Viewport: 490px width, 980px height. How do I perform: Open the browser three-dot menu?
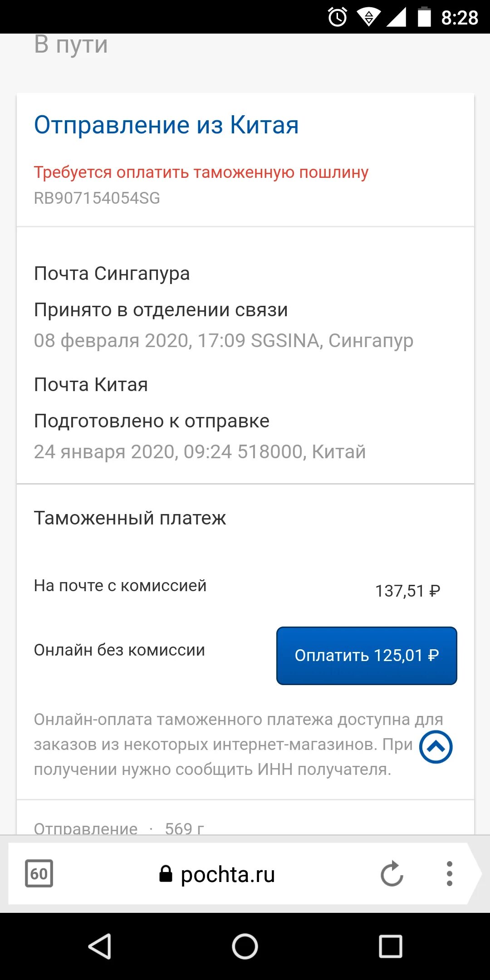(x=449, y=873)
